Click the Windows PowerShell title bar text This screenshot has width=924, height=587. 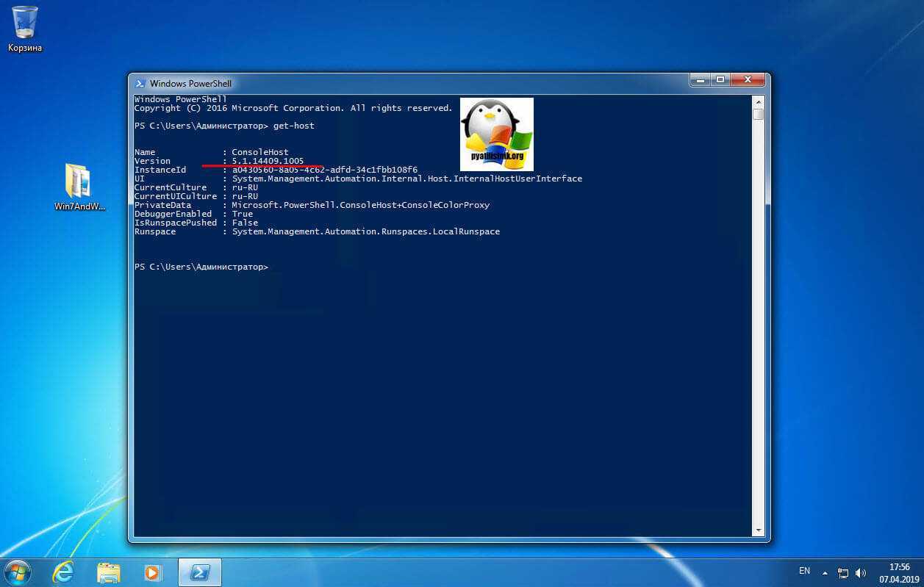[x=190, y=83]
